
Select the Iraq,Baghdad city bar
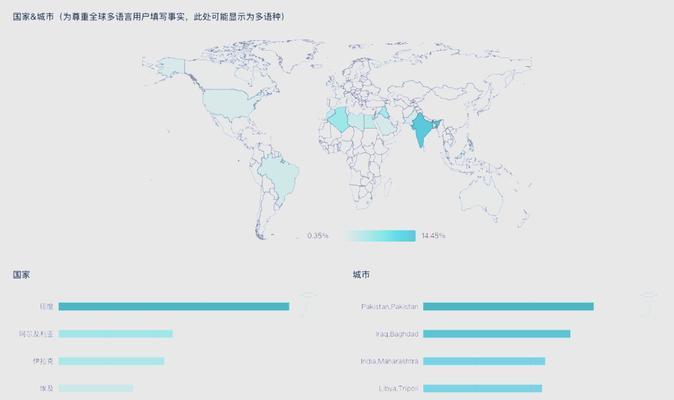(496, 334)
